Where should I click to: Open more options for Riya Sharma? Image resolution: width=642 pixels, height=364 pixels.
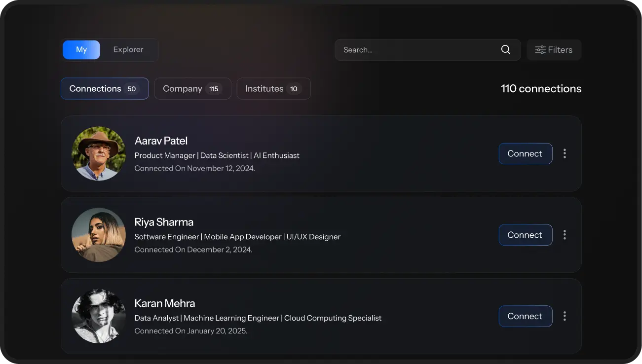565,235
